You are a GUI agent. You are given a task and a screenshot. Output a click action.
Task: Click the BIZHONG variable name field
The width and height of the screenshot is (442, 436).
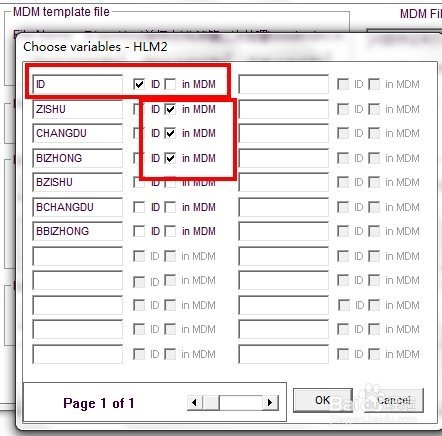coord(78,158)
